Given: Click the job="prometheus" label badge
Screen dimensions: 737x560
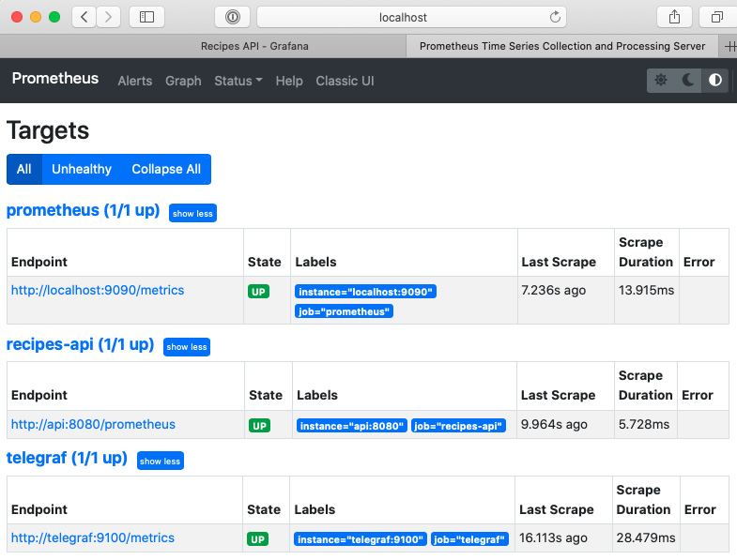Looking at the screenshot, I should 344,311.
